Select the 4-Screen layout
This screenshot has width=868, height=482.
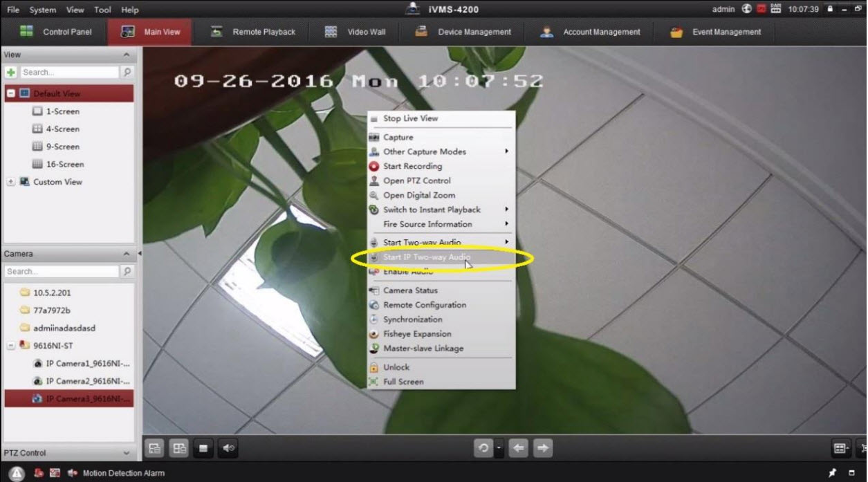[x=62, y=129]
